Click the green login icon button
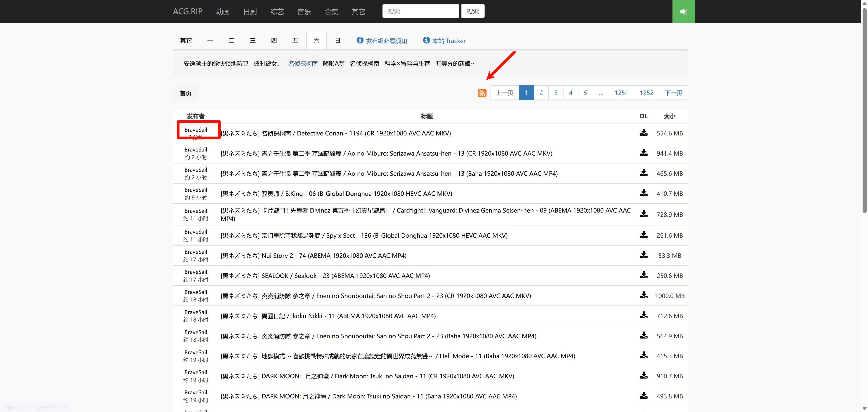Viewport: 868px width, 412px height. click(x=683, y=12)
